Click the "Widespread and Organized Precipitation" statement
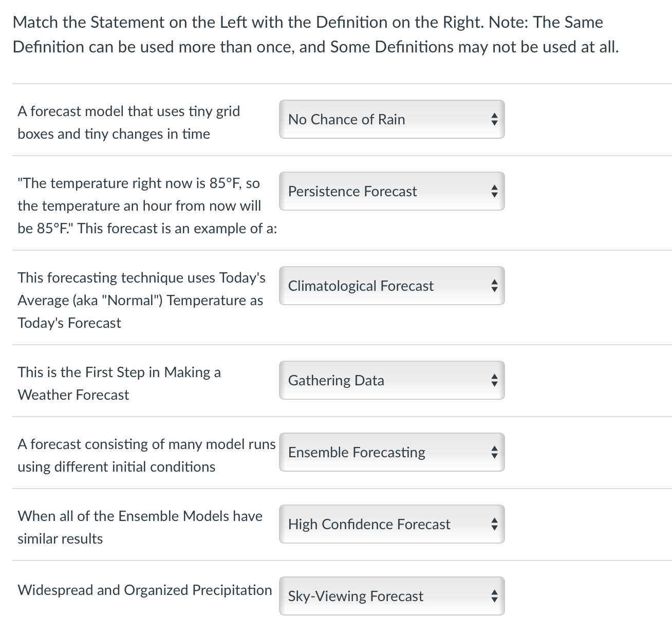This screenshot has height=634, width=672. pos(144,590)
